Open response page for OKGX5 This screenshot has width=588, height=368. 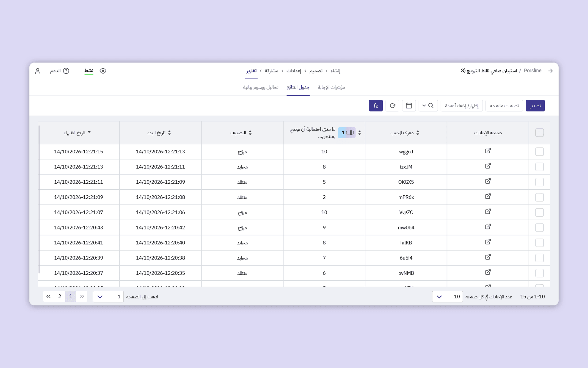[488, 181]
